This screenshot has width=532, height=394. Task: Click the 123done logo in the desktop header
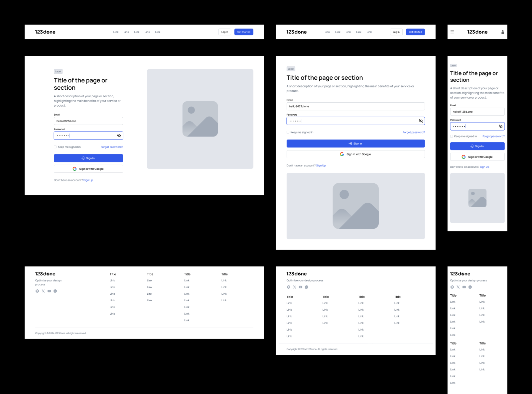pos(46,32)
